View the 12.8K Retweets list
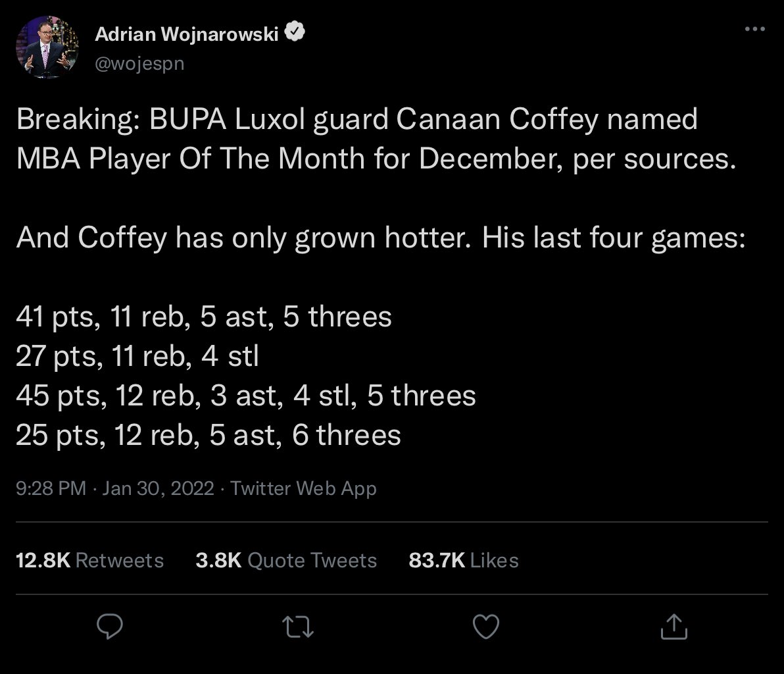This screenshot has height=674, width=784. [89, 560]
